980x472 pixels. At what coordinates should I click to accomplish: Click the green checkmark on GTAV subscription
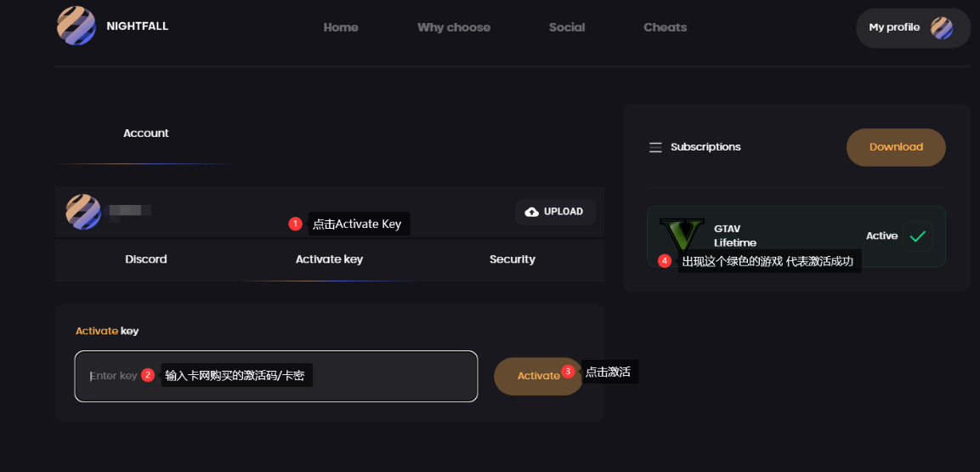917,236
